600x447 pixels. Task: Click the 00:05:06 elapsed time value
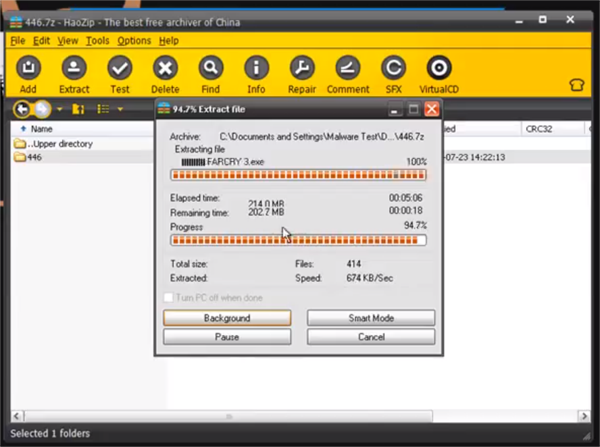406,198
